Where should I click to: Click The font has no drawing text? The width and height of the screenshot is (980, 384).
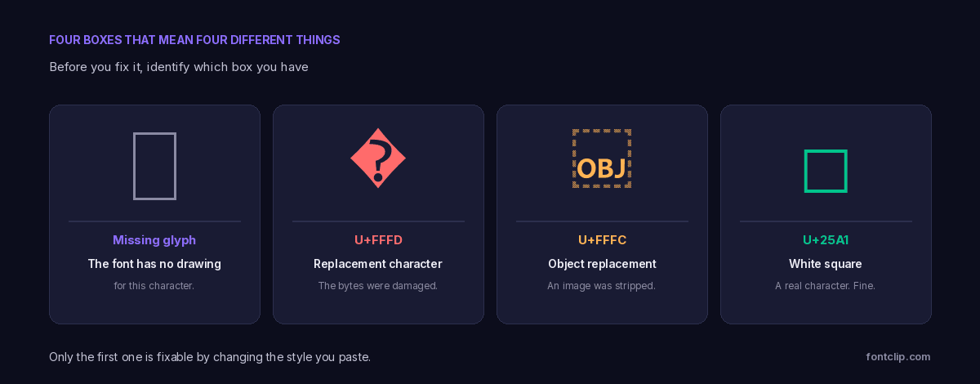click(154, 264)
